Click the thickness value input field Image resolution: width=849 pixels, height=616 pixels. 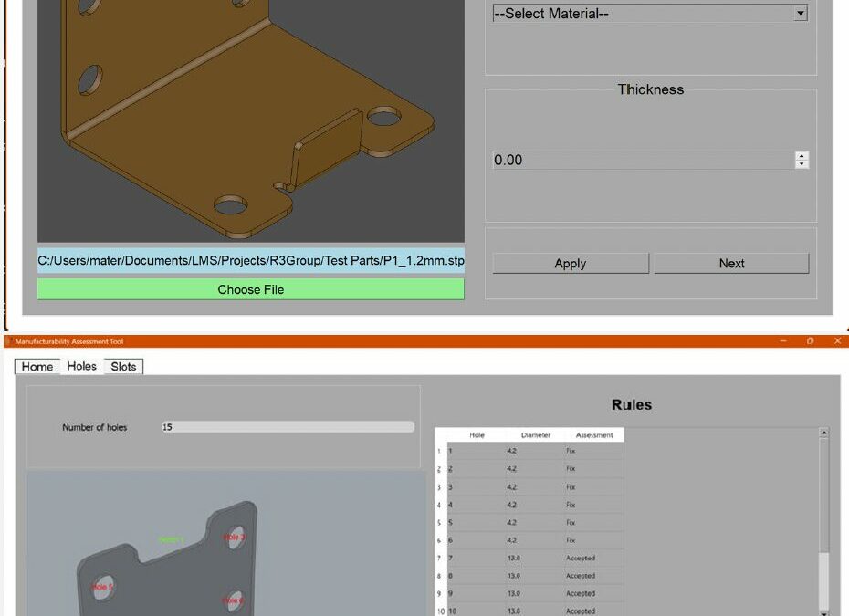pos(644,160)
